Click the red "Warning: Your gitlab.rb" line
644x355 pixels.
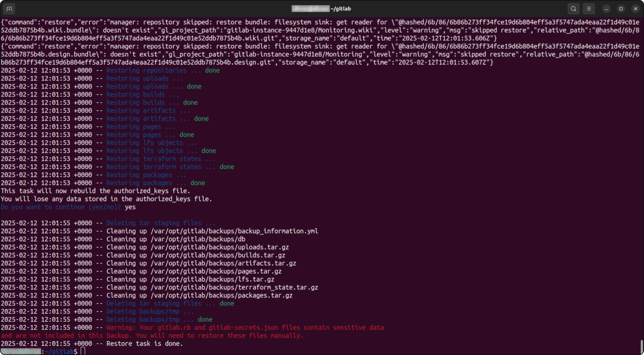pos(245,328)
